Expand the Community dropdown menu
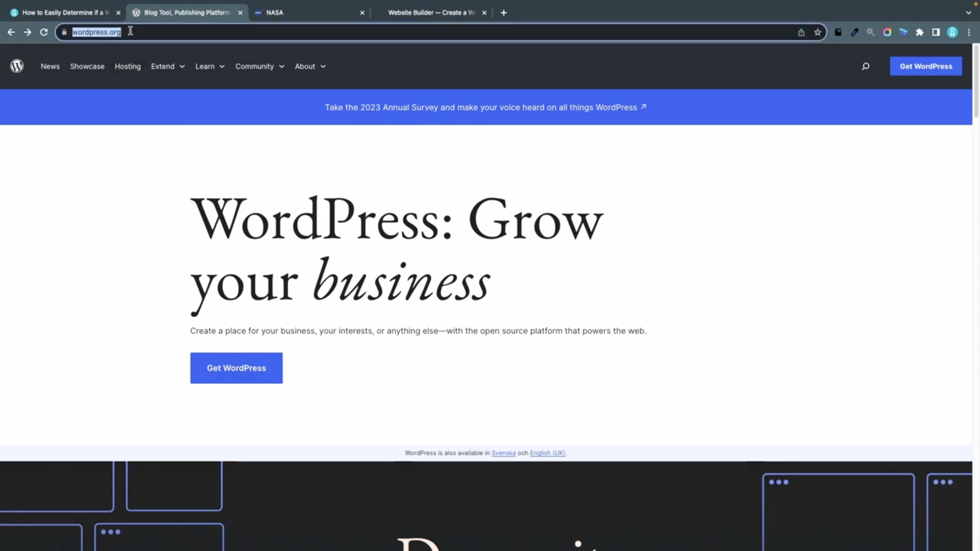980x551 pixels. click(x=259, y=66)
